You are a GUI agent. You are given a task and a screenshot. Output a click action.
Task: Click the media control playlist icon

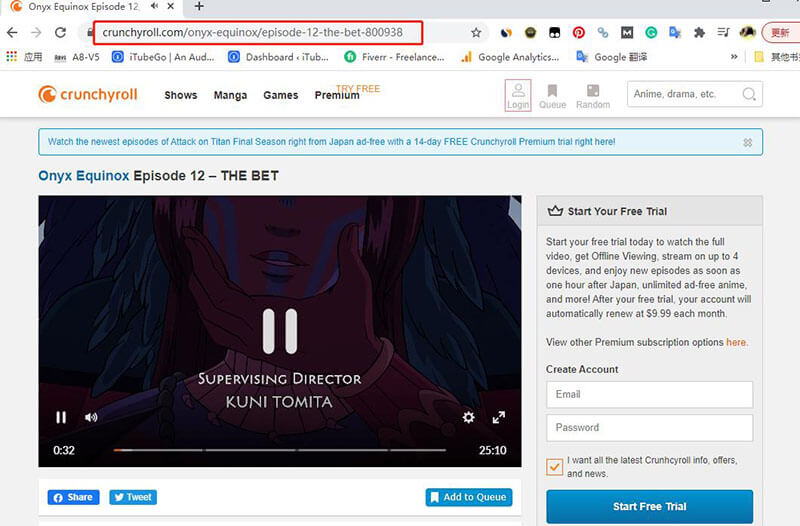[723, 33]
